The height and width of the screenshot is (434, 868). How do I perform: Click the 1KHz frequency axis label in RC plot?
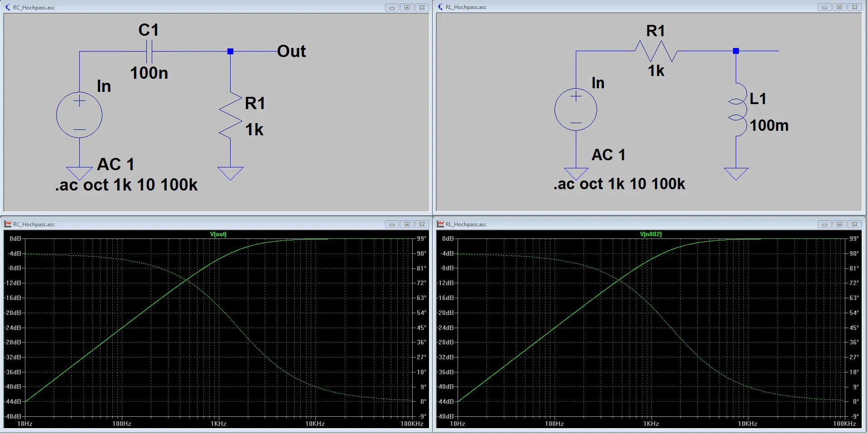click(x=218, y=424)
